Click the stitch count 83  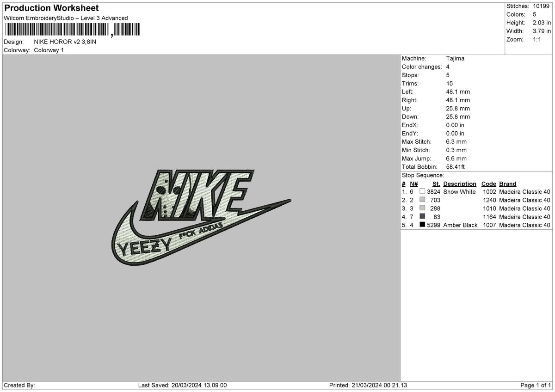437,216
